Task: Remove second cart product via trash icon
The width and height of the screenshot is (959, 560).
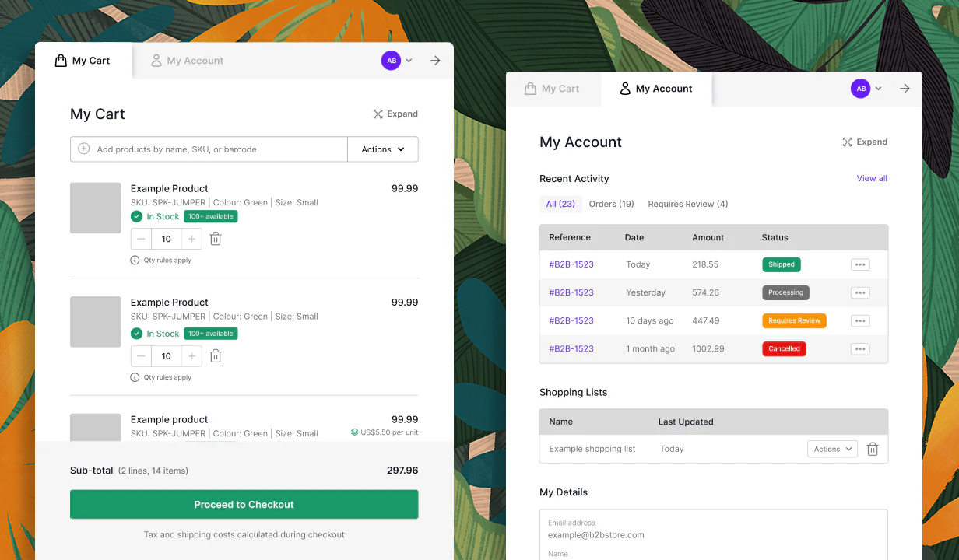Action: pyautogui.click(x=216, y=356)
